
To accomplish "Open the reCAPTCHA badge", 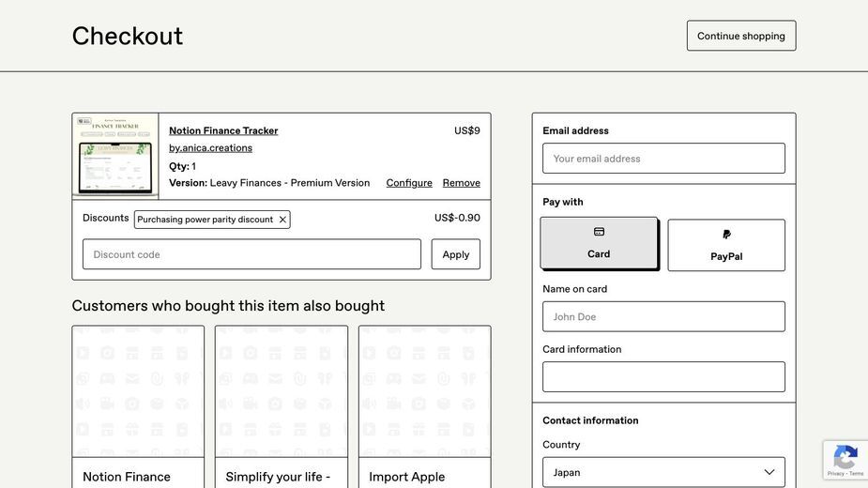I will point(845,460).
